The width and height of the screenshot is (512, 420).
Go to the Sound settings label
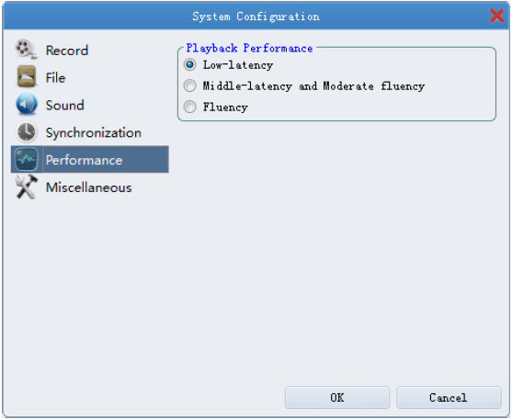click(x=65, y=105)
